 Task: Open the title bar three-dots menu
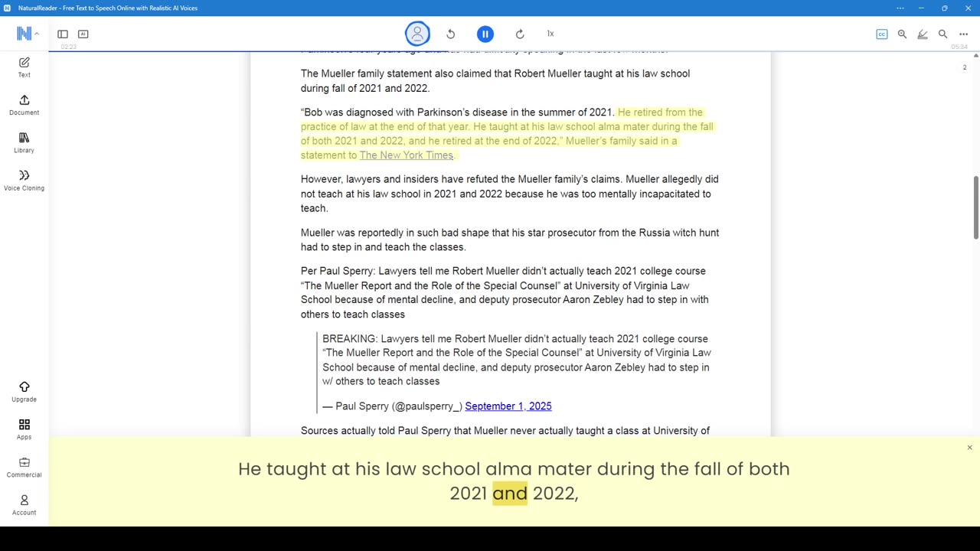[x=900, y=8]
